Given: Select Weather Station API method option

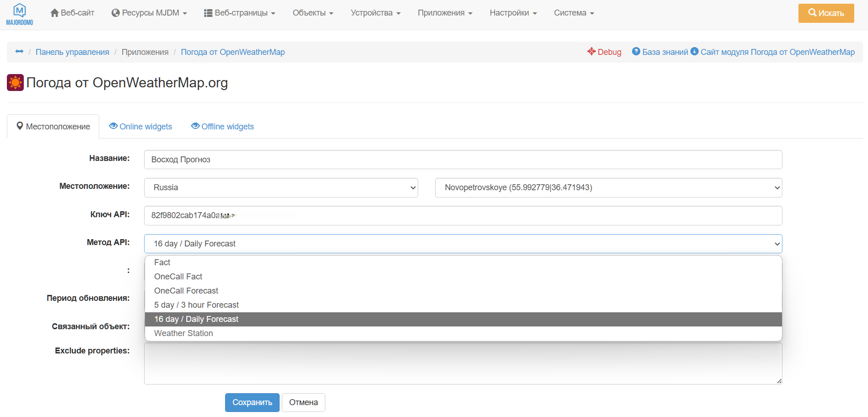Looking at the screenshot, I should pyautogui.click(x=183, y=333).
